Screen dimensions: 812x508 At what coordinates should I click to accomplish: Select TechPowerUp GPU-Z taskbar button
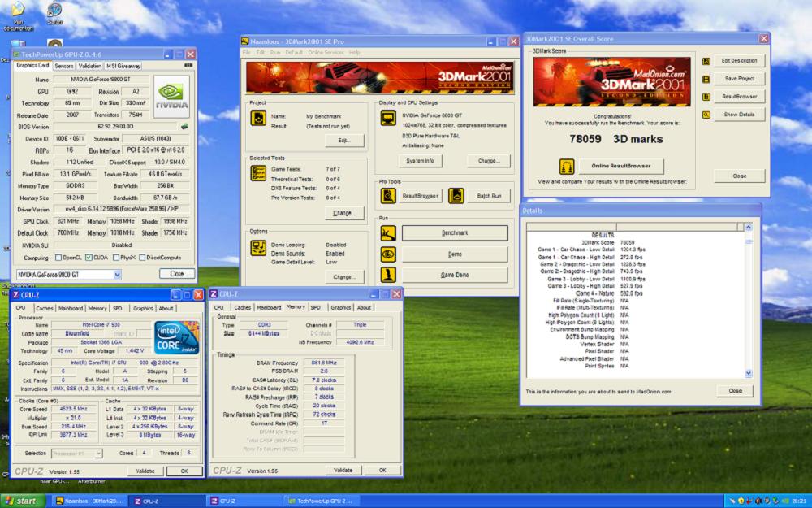click(x=320, y=501)
